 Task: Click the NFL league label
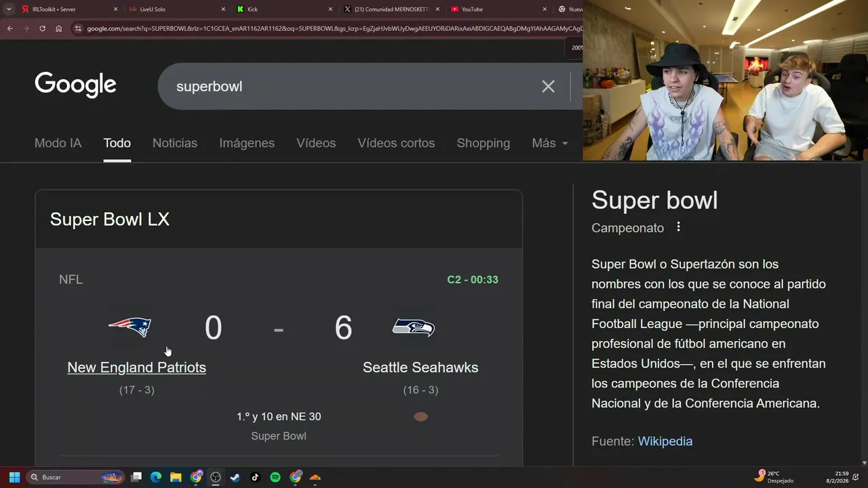click(71, 279)
